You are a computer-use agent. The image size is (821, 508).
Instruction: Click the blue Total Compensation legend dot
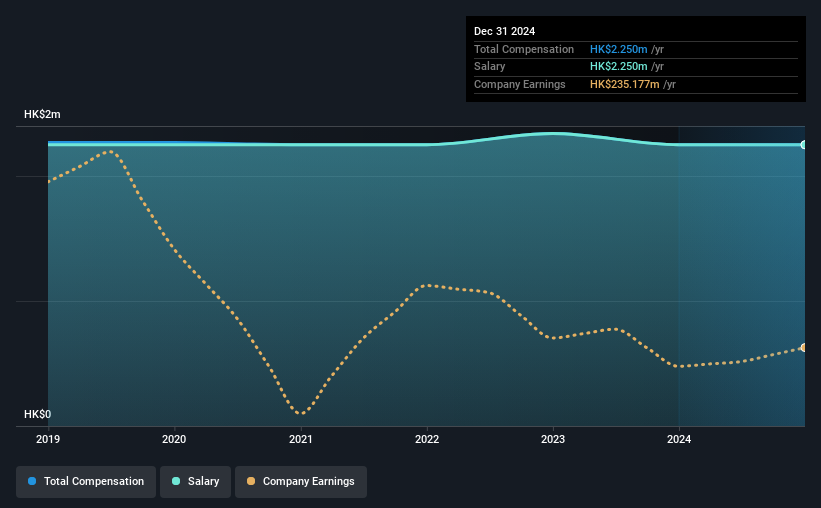[32, 481]
